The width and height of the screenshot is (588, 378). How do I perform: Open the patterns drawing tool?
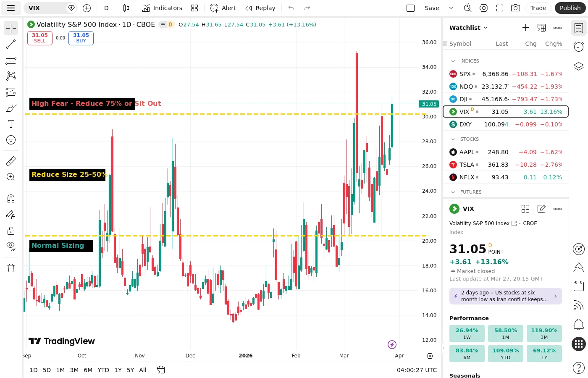coord(11,76)
